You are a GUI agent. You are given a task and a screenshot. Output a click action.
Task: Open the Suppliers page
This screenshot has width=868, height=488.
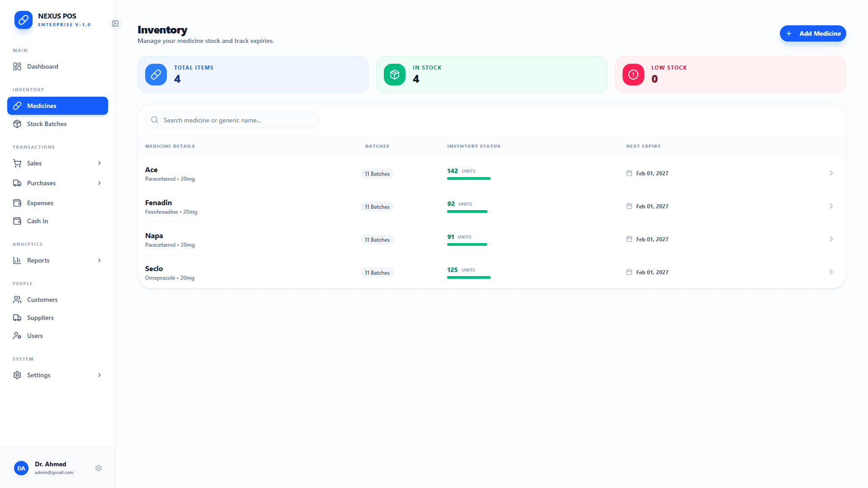pyautogui.click(x=40, y=318)
